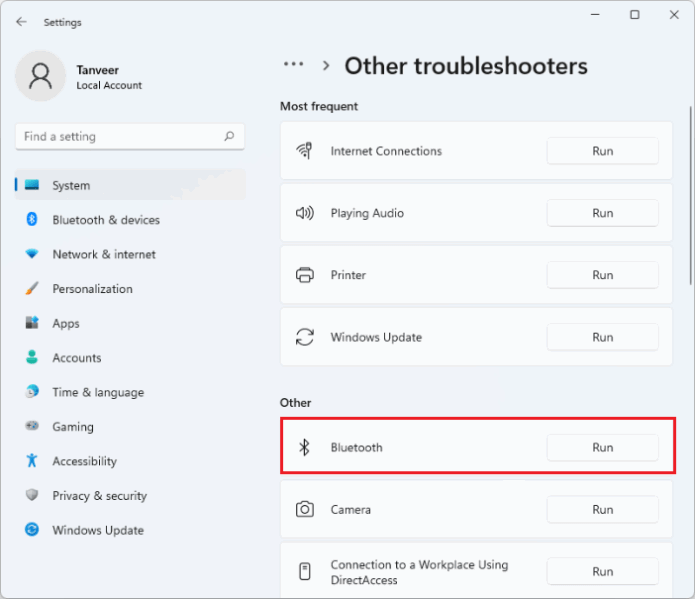The image size is (695, 599).
Task: Run the Bluetooth troubleshooter
Action: [602, 447]
